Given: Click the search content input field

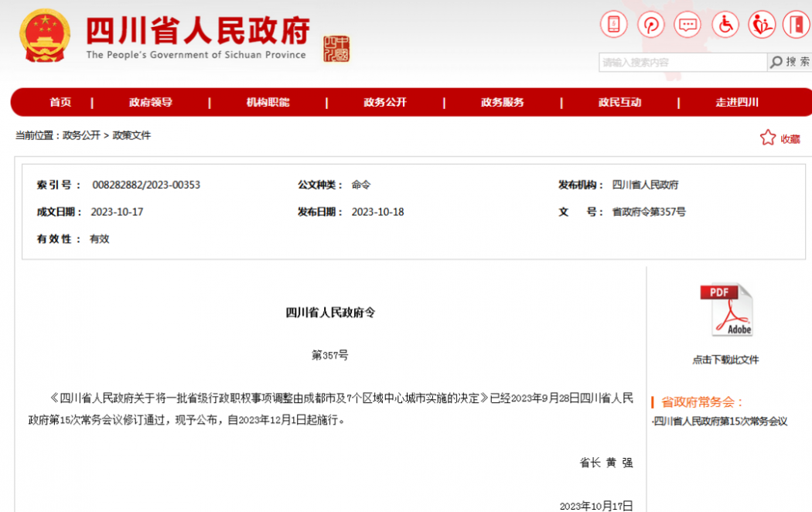Looking at the screenshot, I should pyautogui.click(x=682, y=62).
